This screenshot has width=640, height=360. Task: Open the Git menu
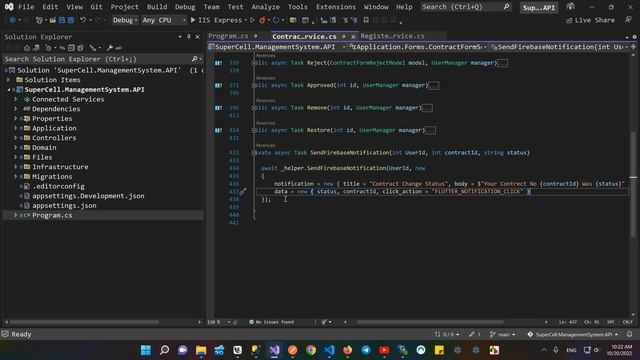coord(96,7)
